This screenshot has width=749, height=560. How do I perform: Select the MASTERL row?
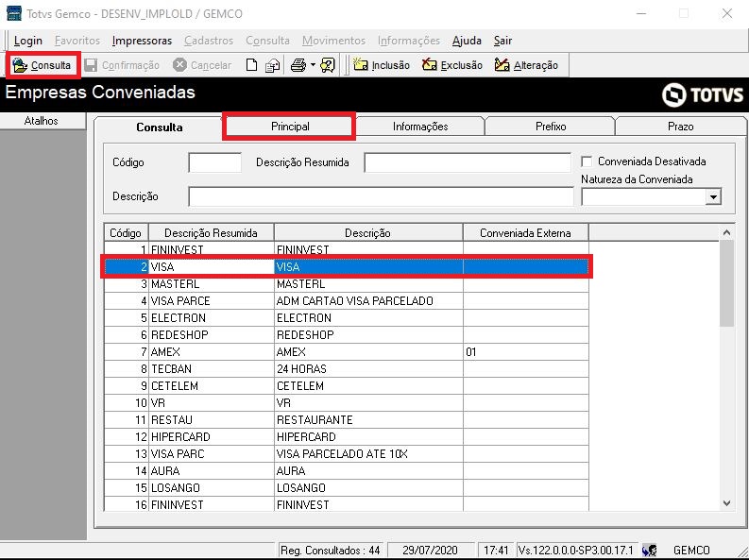[347, 284]
